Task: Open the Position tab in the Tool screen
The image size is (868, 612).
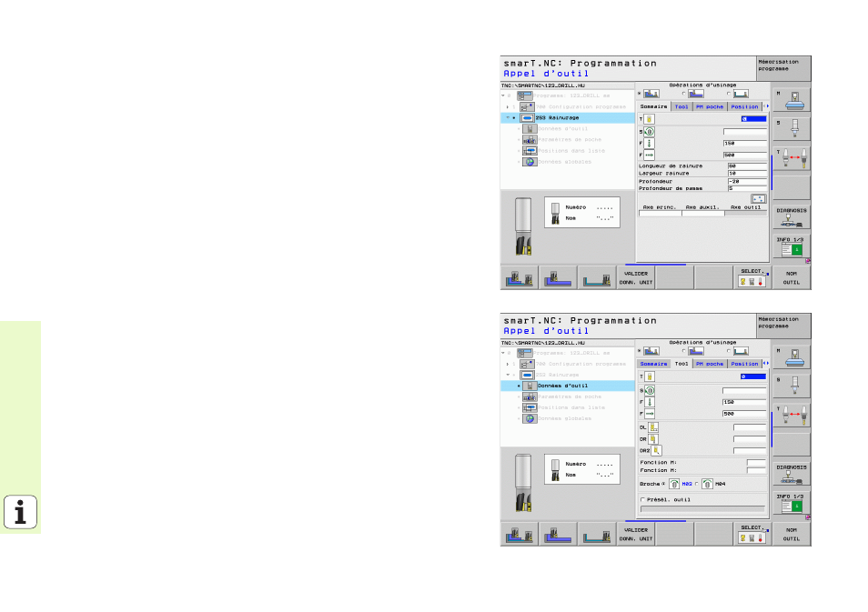Action: point(744,364)
